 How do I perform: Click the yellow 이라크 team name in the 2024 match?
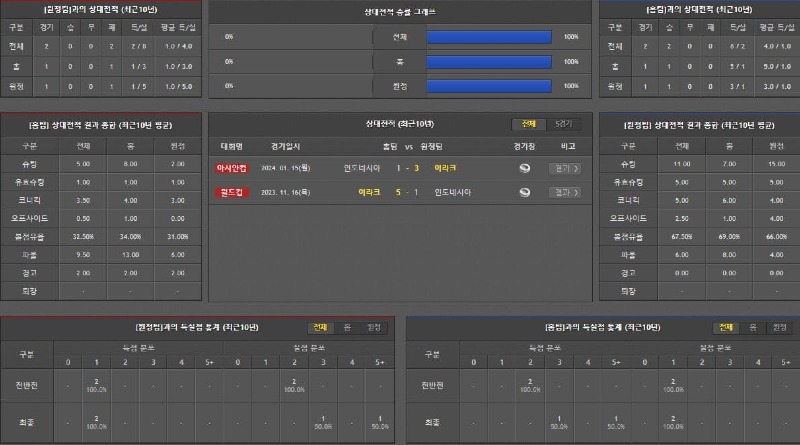(x=445, y=168)
